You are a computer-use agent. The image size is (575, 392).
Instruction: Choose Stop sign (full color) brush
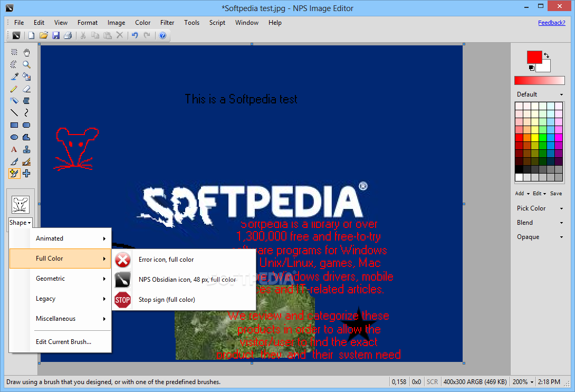[184, 300]
